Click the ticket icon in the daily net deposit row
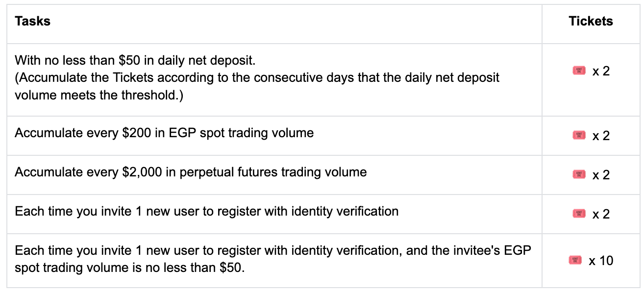Screen dimensions: 644x293 (x=579, y=71)
